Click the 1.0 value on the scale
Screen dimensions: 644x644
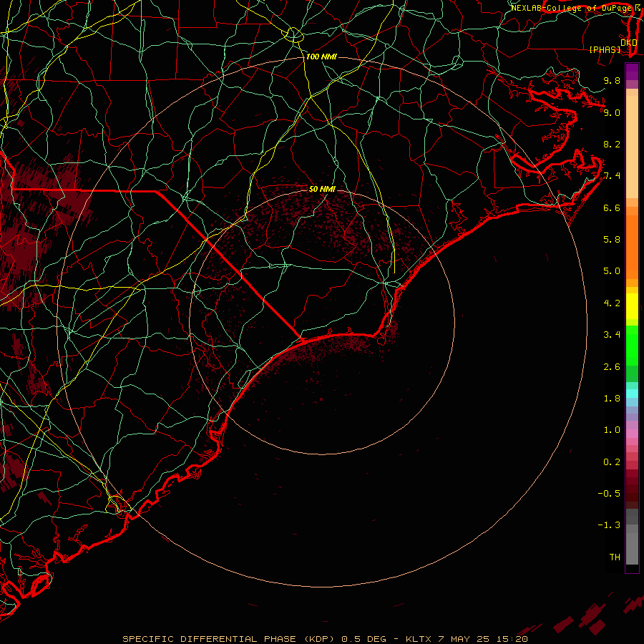[612, 430]
